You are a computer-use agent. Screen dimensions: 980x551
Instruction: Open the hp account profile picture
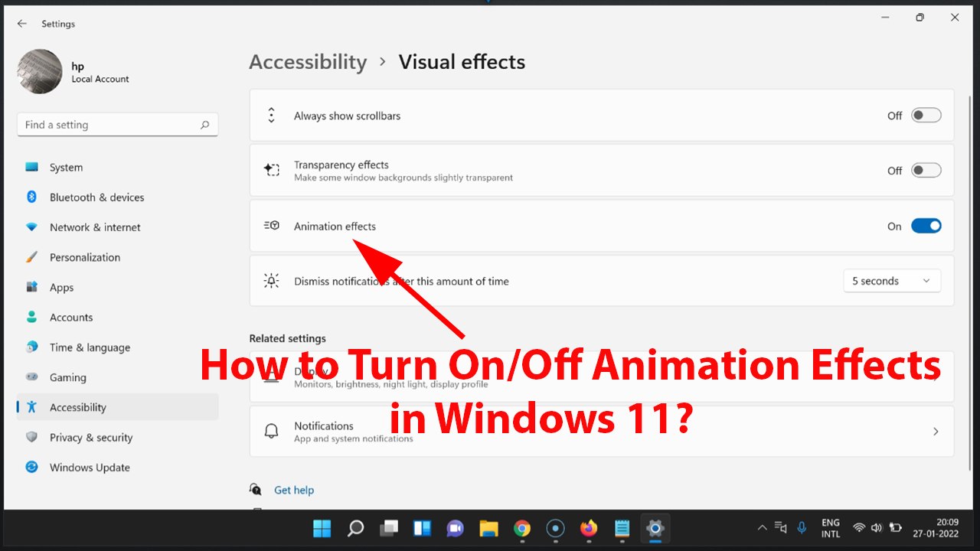click(x=40, y=72)
